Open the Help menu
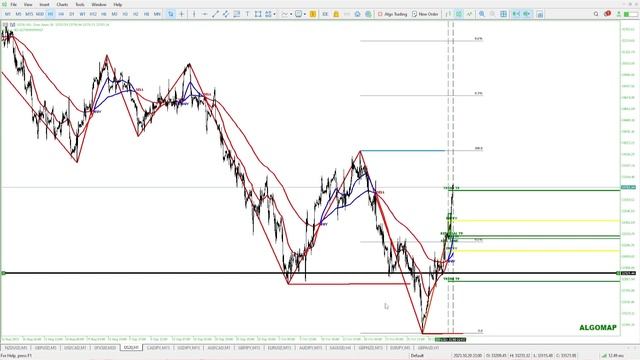This screenshot has height=360, width=640. 118,4
